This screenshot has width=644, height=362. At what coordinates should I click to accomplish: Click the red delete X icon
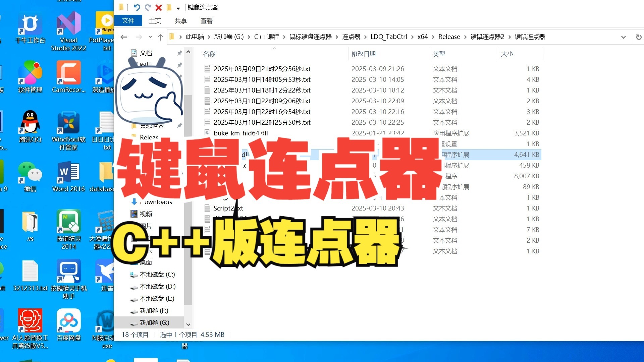click(159, 7)
